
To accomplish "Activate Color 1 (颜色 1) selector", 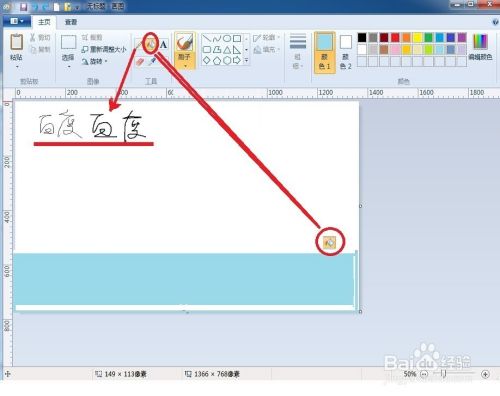I will click(x=325, y=52).
